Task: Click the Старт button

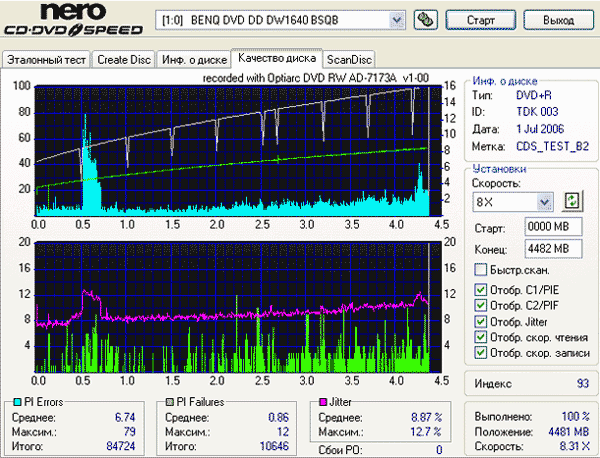Action: (481, 20)
